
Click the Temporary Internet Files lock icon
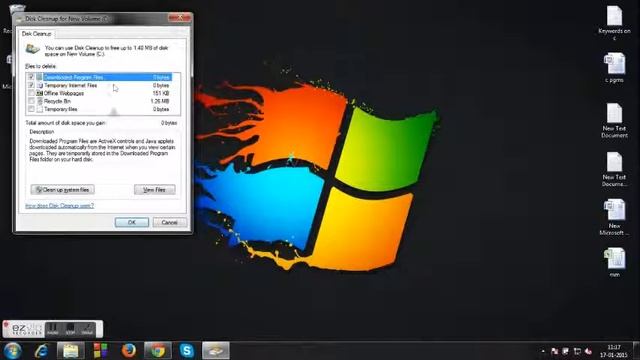coord(40,85)
